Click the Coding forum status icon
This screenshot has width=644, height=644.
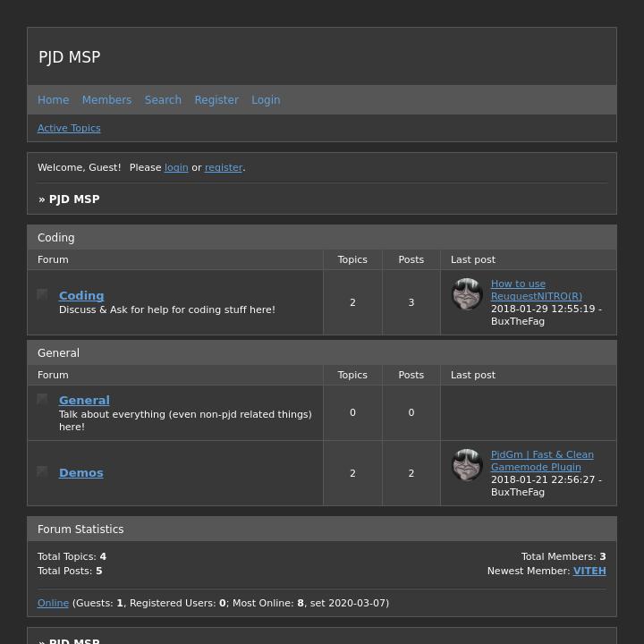pyautogui.click(x=42, y=294)
